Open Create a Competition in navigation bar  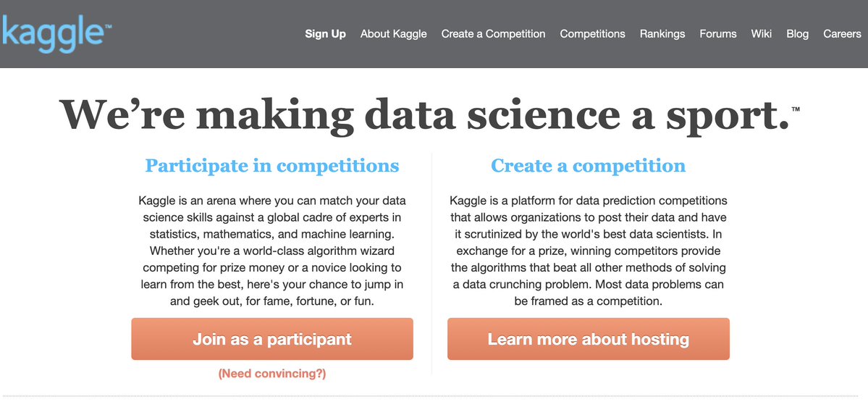pos(493,34)
